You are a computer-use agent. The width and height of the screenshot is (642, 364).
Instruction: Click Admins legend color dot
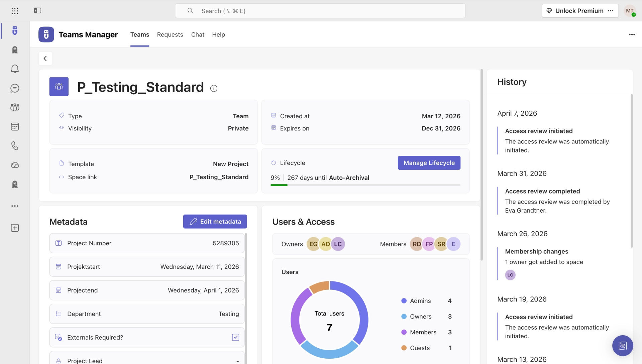404,301
